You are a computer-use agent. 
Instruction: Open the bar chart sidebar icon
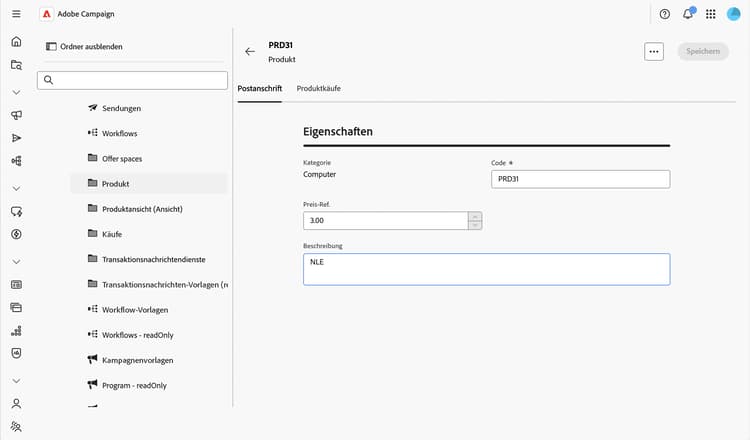(16, 330)
